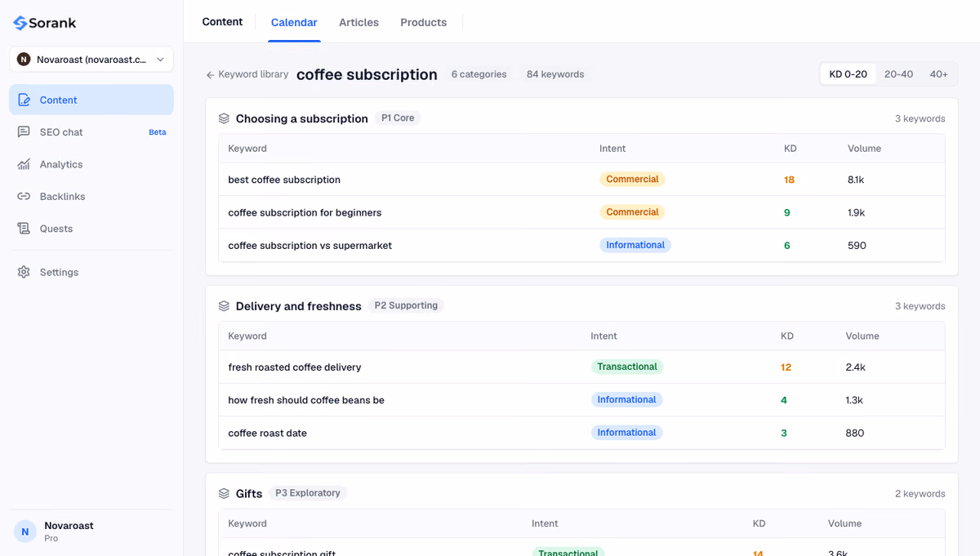Go back to Keyword library
Image resolution: width=980 pixels, height=556 pixels.
click(x=247, y=74)
